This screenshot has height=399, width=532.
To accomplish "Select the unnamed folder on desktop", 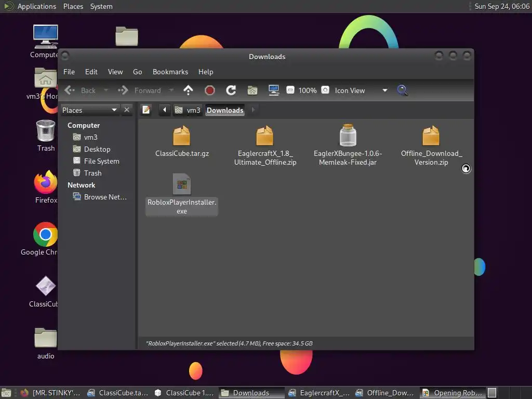I will point(127,36).
